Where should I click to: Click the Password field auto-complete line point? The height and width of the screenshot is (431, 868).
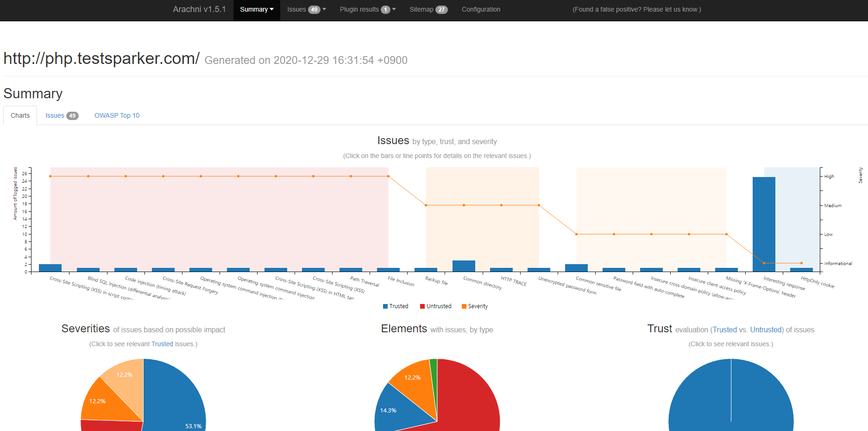click(614, 234)
